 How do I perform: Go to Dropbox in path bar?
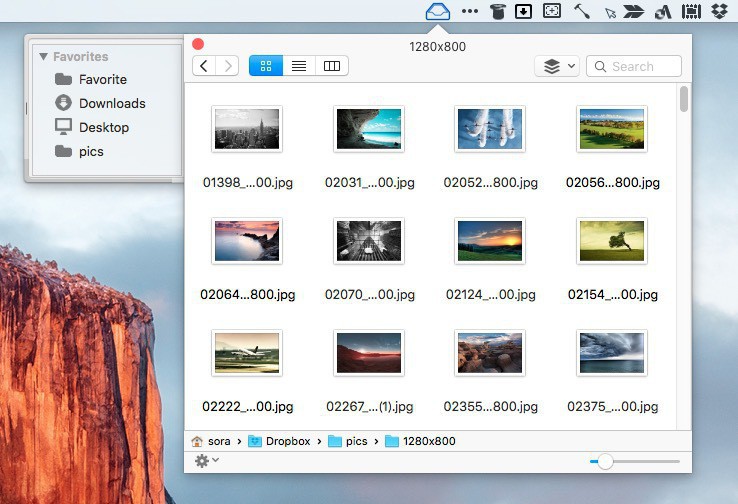coord(279,441)
